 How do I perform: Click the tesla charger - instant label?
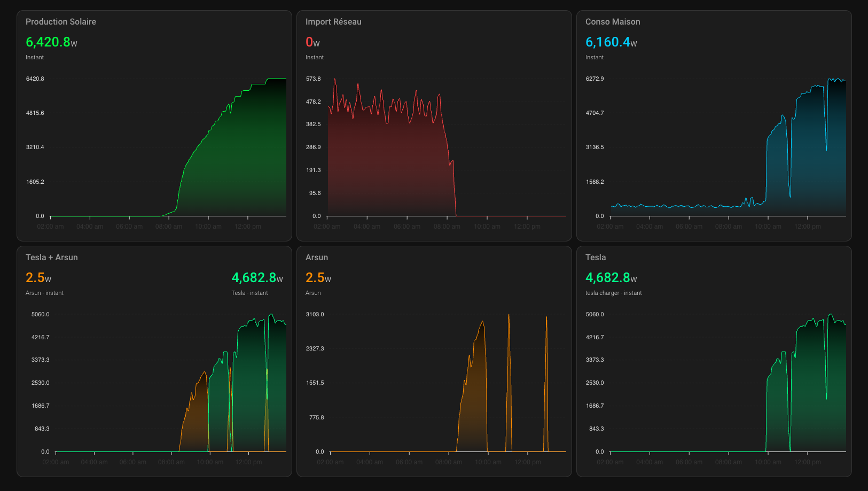tap(614, 293)
